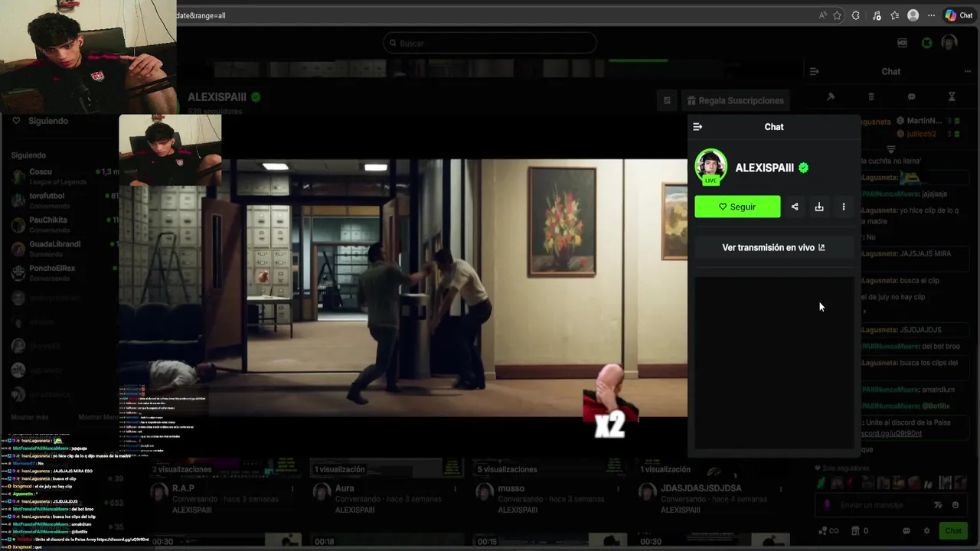This screenshot has width=980, height=551.
Task: Play the clip video of the office fight
Action: tap(403, 287)
